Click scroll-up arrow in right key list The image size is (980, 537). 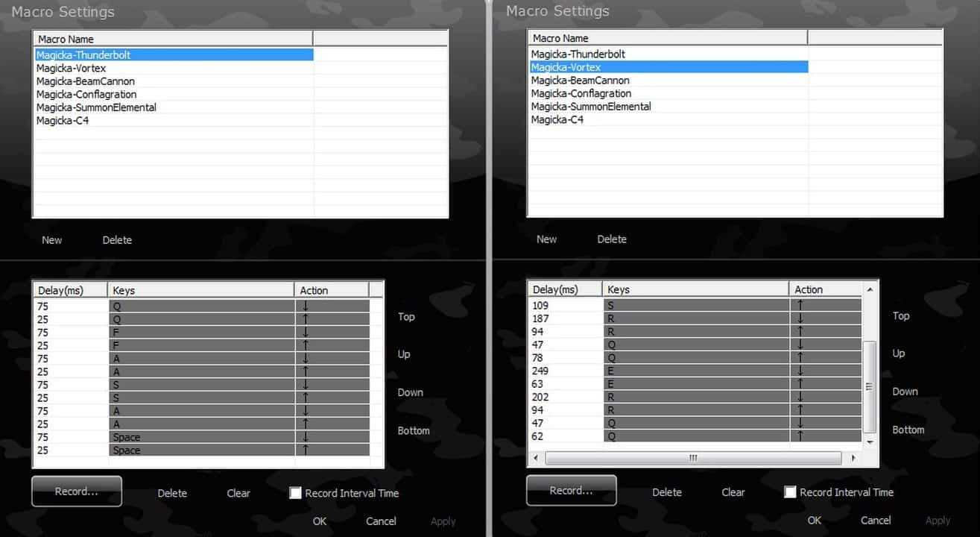(x=869, y=289)
